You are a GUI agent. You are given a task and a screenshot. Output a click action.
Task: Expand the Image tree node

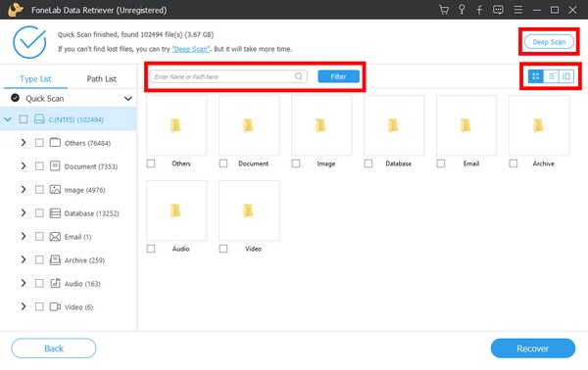coord(24,190)
